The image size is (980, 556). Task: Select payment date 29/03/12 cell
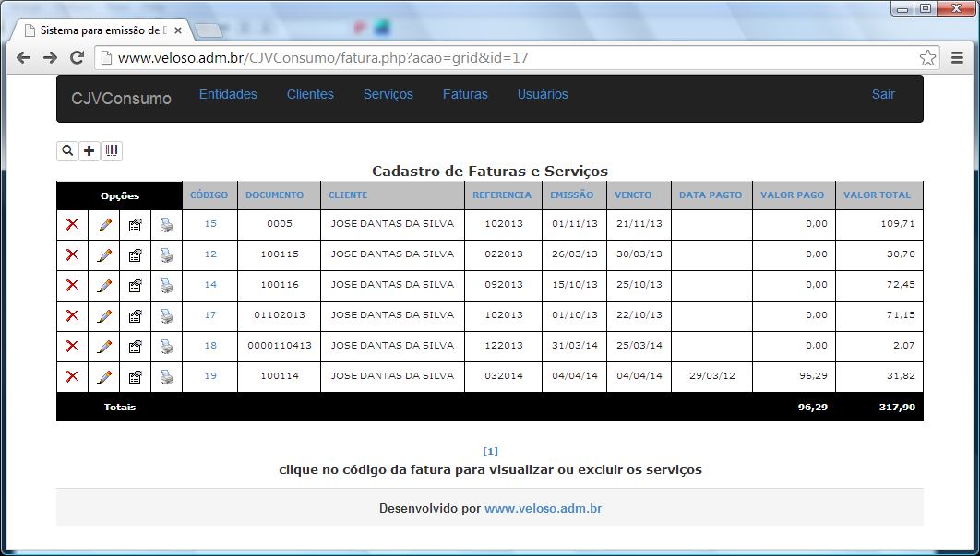coord(711,376)
